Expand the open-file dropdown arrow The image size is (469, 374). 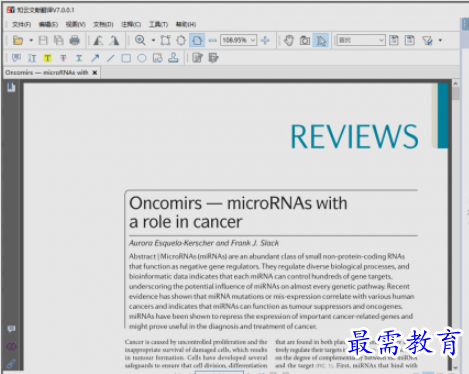tap(31, 40)
